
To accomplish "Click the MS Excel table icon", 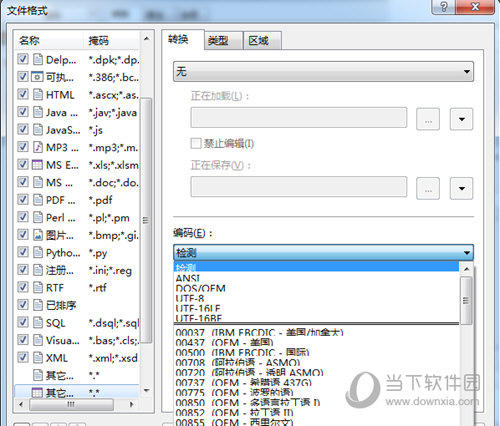I will (37, 165).
